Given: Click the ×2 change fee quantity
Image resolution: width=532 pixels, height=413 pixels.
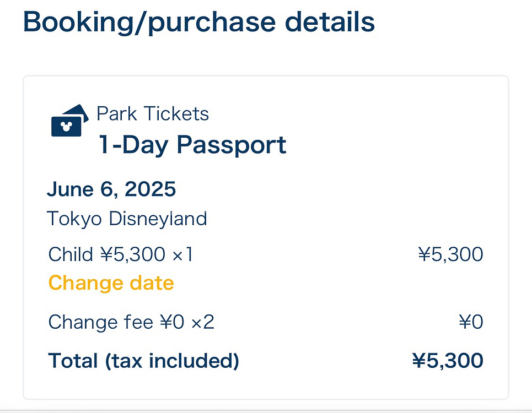Looking at the screenshot, I should 203,322.
